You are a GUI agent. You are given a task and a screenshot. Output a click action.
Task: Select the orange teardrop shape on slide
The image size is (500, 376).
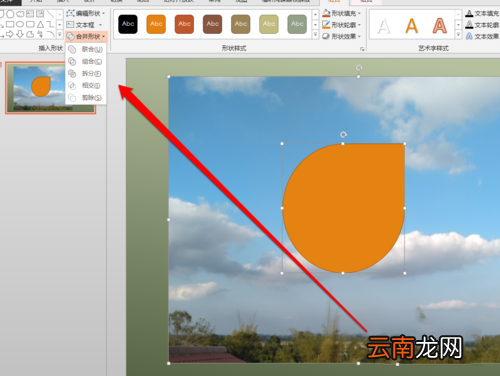[343, 208]
